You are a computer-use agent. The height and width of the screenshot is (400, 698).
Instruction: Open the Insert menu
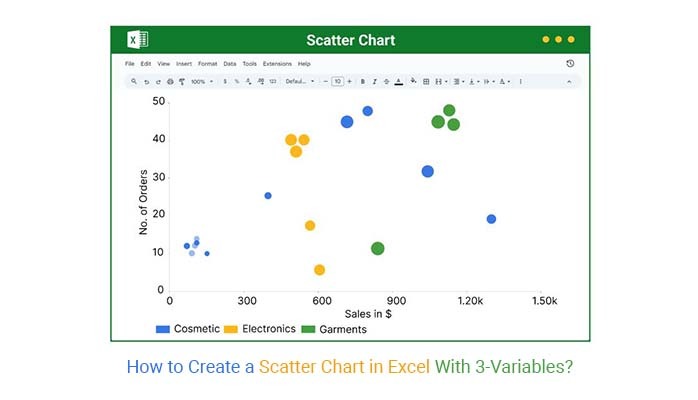(x=184, y=63)
